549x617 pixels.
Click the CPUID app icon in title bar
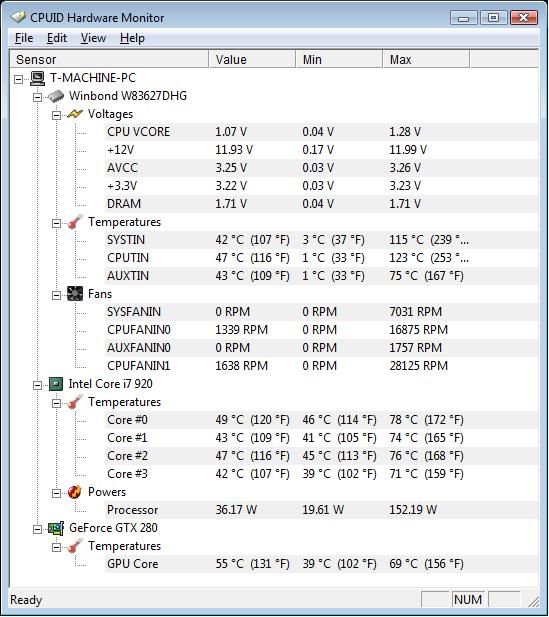(x=18, y=17)
